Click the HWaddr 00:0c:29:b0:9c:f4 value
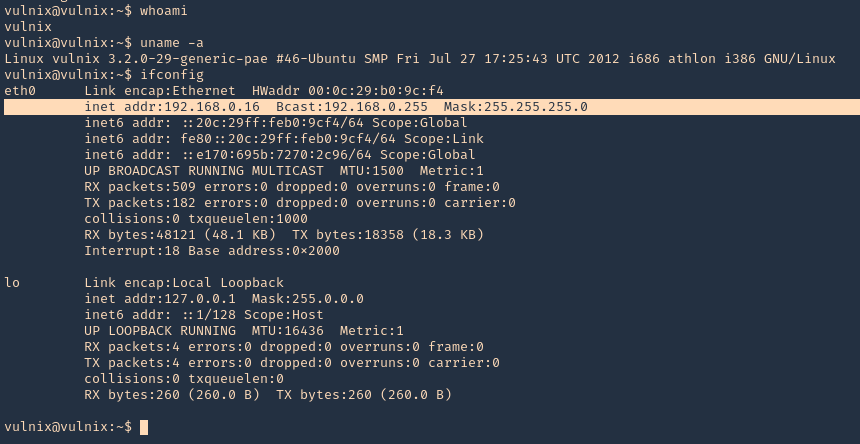860x444 pixels. [x=348, y=90]
